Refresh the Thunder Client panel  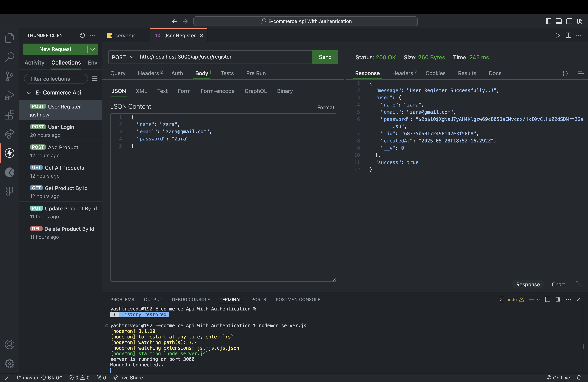click(x=82, y=35)
